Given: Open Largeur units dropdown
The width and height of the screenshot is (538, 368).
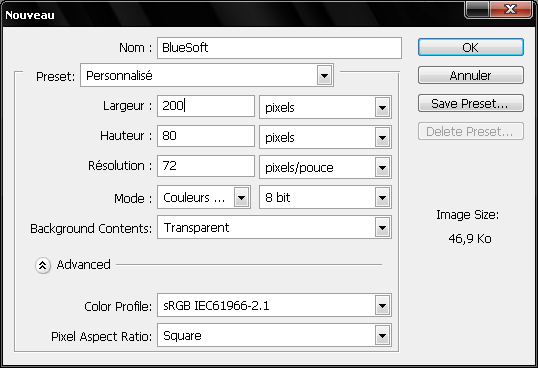Looking at the screenshot, I should point(325,107).
